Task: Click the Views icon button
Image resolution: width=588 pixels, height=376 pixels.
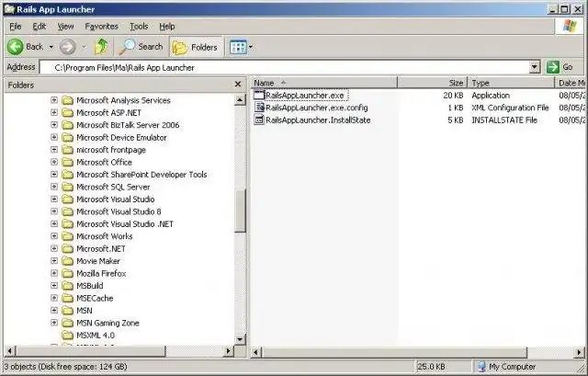Action: pos(238,47)
